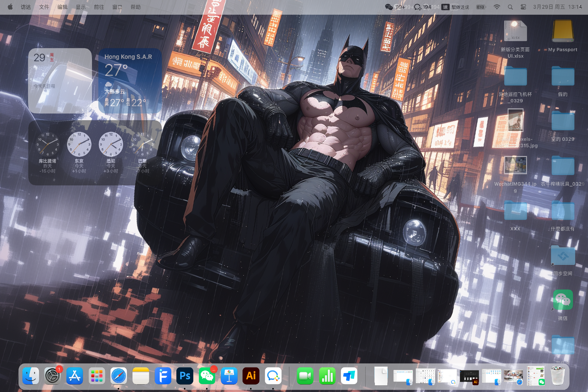This screenshot has height=392, width=588.
Task: Open FaceTime from the Dock
Action: point(305,376)
